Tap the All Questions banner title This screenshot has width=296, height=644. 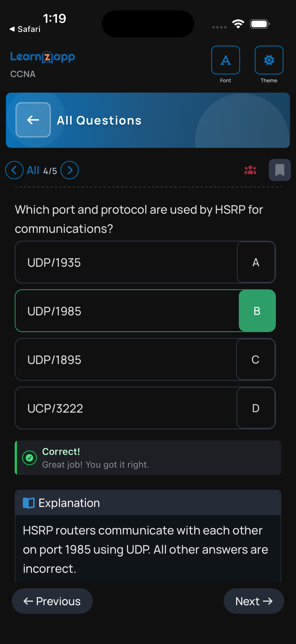pos(99,121)
